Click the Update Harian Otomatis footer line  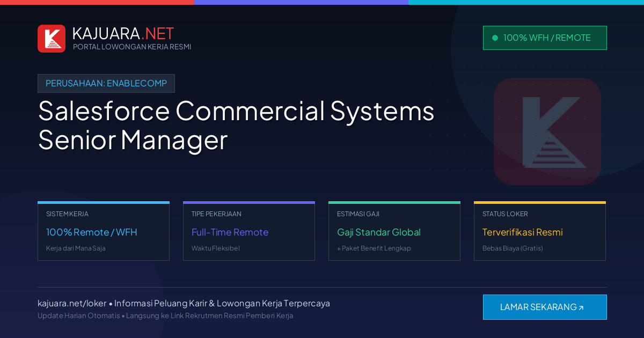pos(165,315)
